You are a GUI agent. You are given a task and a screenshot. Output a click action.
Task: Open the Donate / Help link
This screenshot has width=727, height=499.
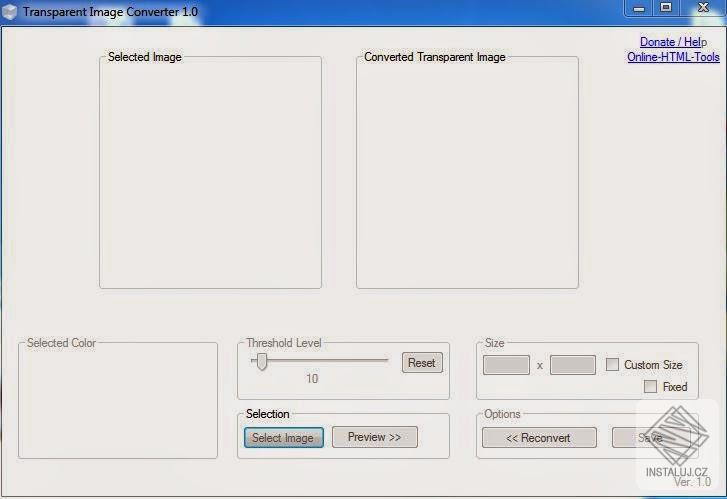point(673,42)
